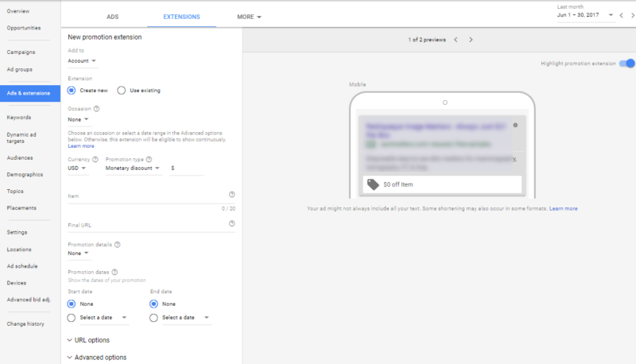Open the Promotion type Monetary discount dropdown
The width and height of the screenshot is (636, 364).
click(133, 168)
